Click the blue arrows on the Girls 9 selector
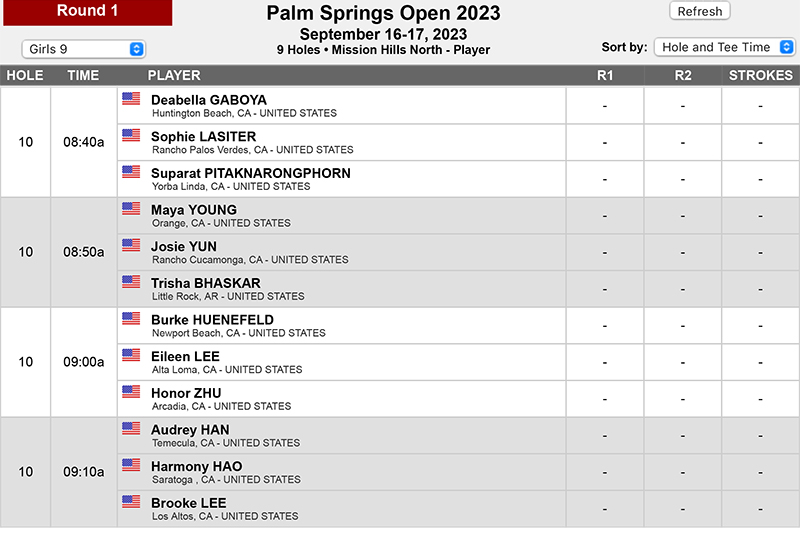The height and width of the screenshot is (538, 800). pyautogui.click(x=136, y=49)
